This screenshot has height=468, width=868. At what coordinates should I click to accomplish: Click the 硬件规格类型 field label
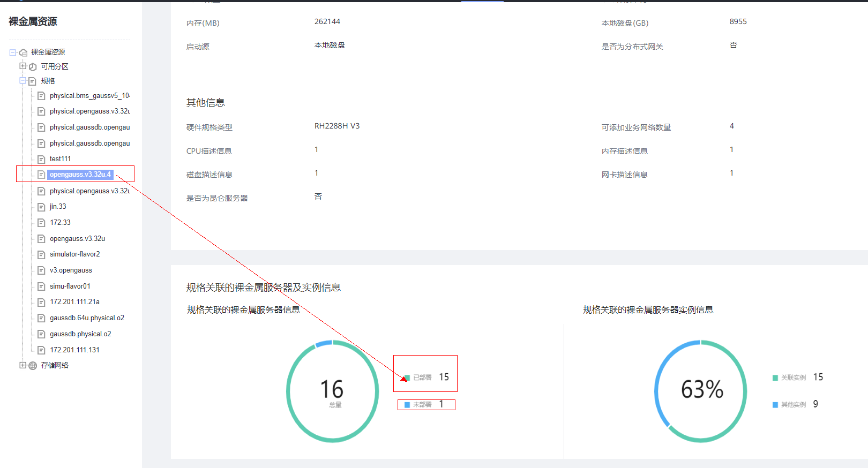click(209, 128)
